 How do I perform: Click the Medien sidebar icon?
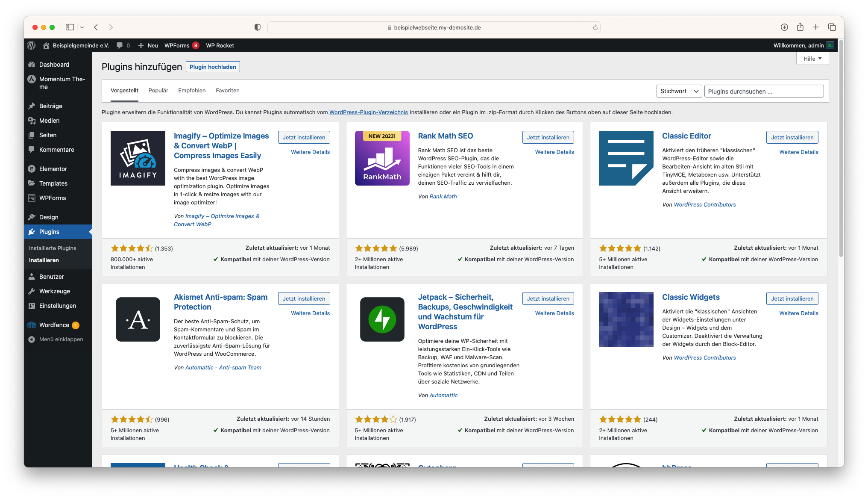(x=32, y=121)
